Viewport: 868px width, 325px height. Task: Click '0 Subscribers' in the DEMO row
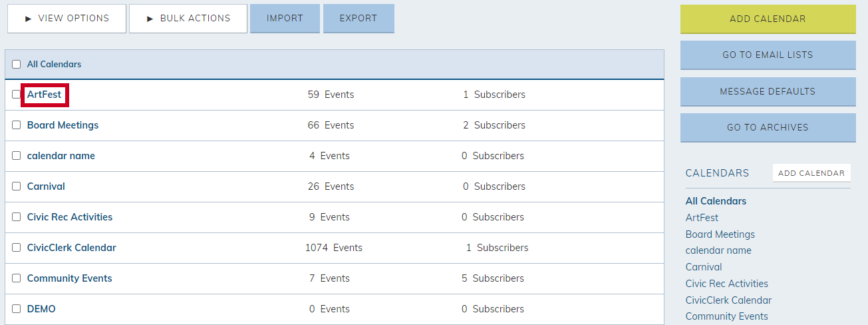pyautogui.click(x=493, y=309)
